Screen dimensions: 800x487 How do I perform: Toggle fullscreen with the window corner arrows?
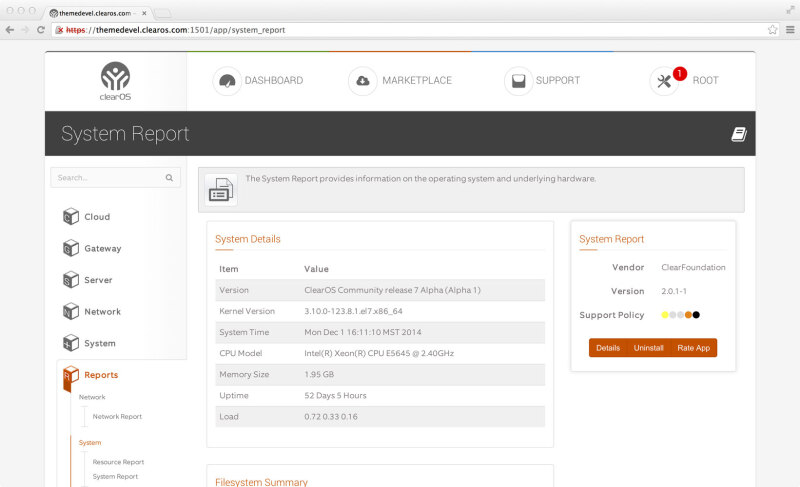coord(790,10)
